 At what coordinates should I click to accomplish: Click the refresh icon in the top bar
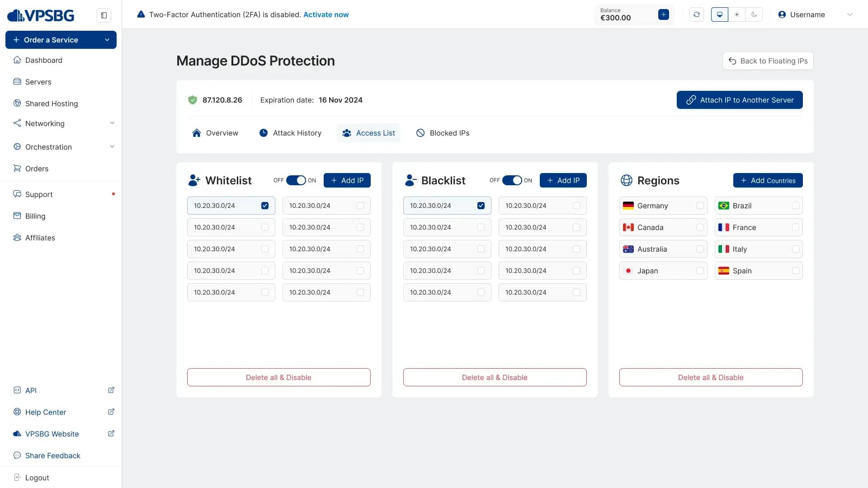tap(697, 14)
